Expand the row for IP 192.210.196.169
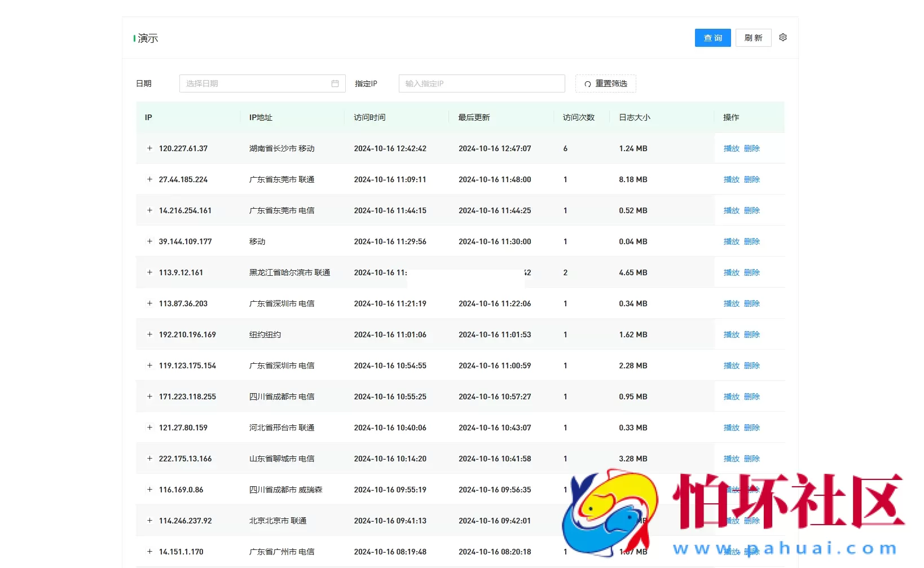 tap(149, 334)
